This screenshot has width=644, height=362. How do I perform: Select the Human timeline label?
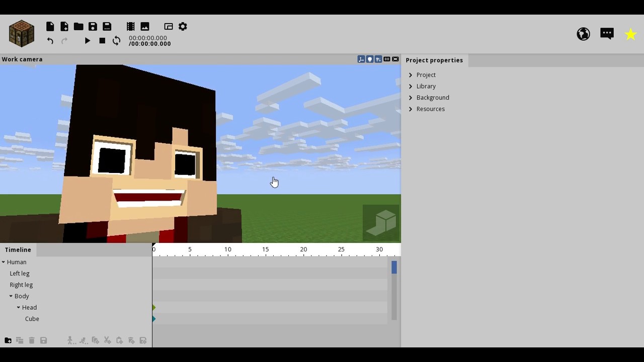[17, 262]
